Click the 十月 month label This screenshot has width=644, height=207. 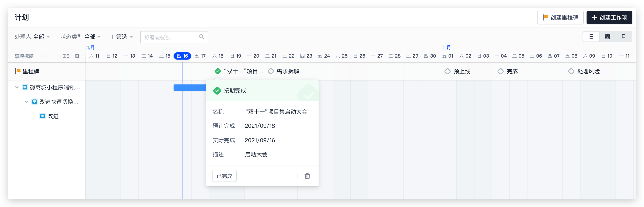446,48
